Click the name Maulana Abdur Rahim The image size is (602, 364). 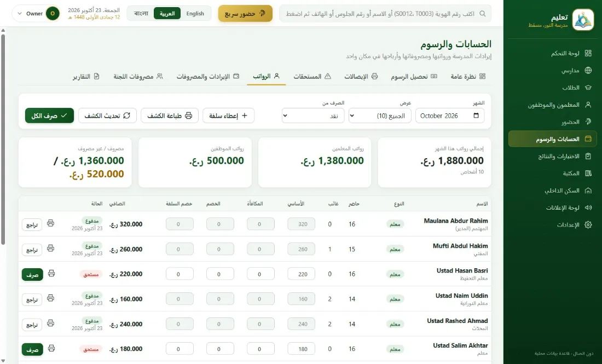coord(456,221)
